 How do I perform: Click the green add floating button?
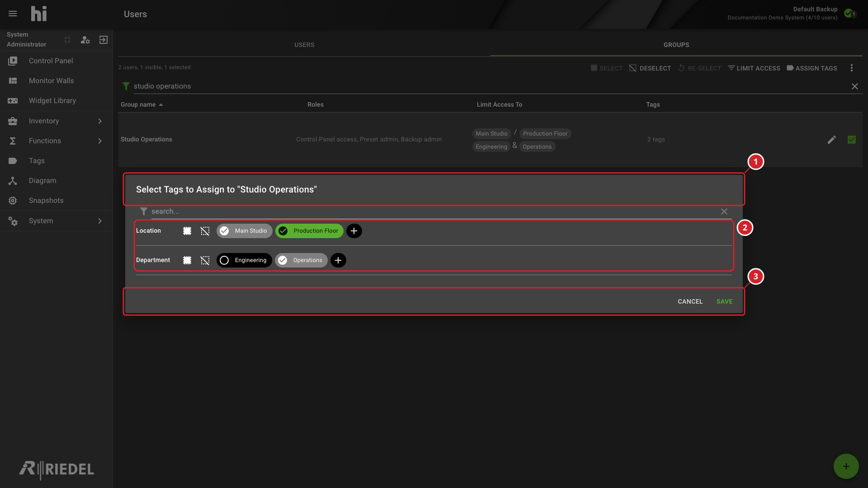(x=846, y=466)
